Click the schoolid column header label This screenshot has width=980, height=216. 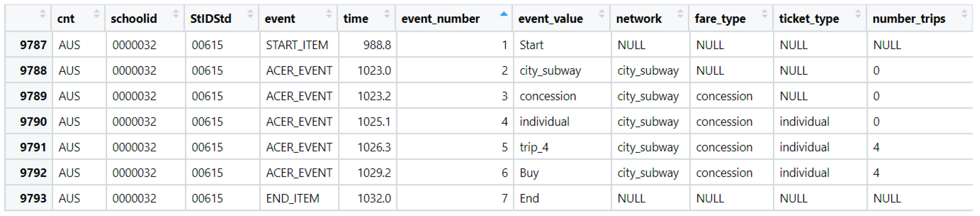click(x=134, y=18)
